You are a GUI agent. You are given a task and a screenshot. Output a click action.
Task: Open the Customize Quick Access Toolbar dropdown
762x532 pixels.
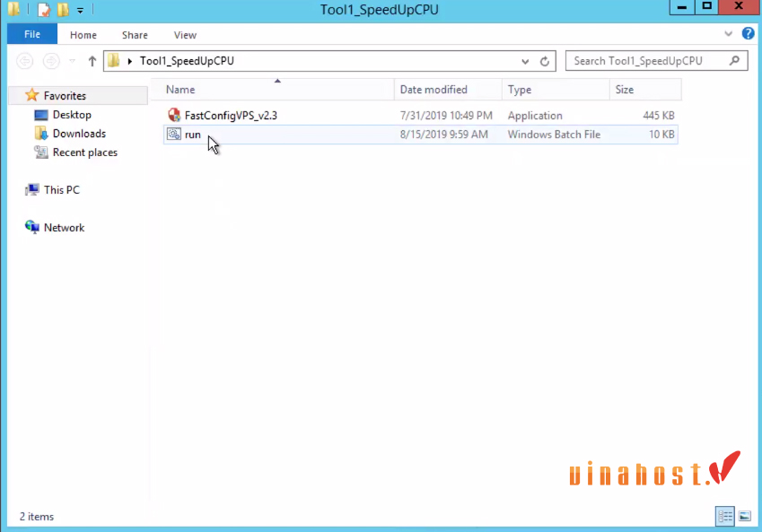coord(80,9)
